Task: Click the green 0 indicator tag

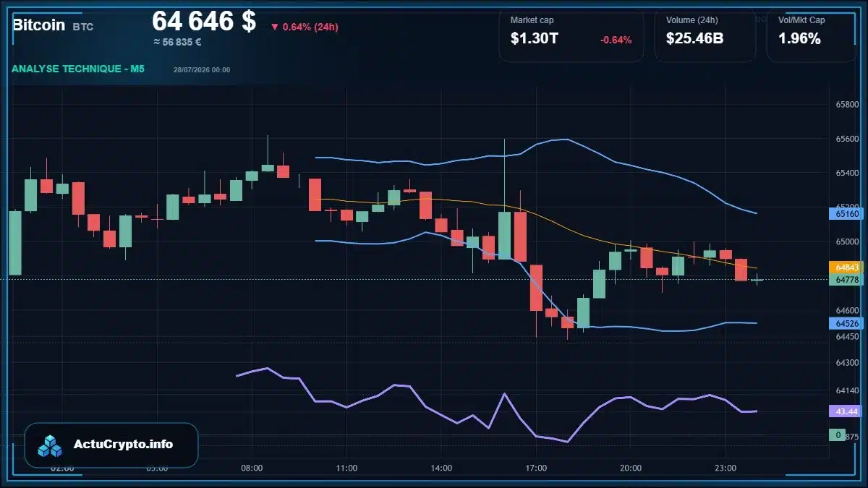Action: 838,435
